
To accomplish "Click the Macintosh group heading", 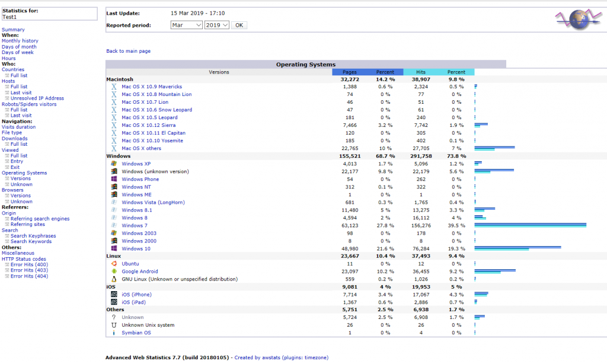I will 120,79.
